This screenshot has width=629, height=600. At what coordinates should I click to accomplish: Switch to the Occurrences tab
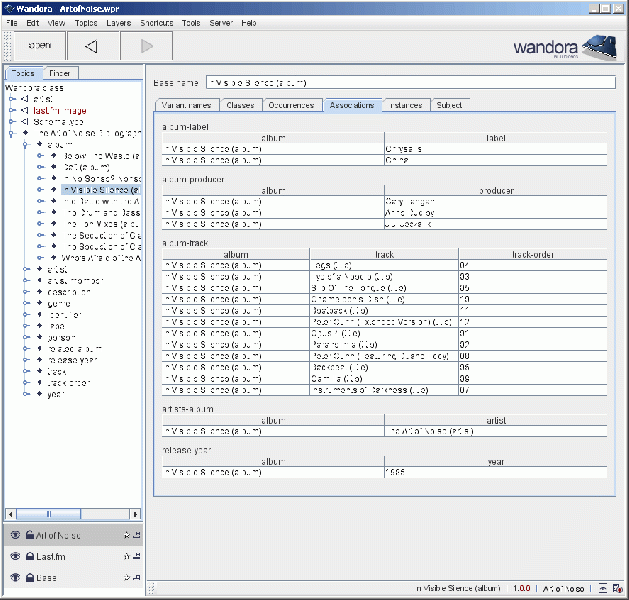click(290, 104)
